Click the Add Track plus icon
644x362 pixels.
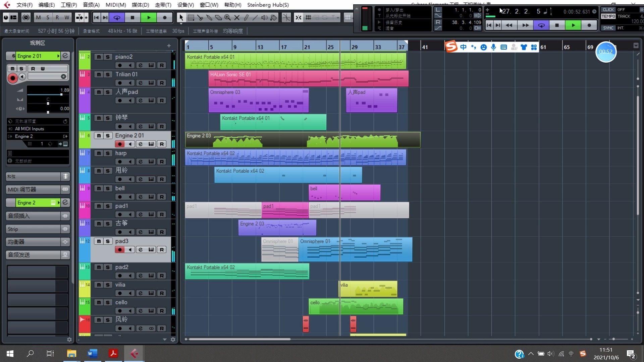pos(169,46)
